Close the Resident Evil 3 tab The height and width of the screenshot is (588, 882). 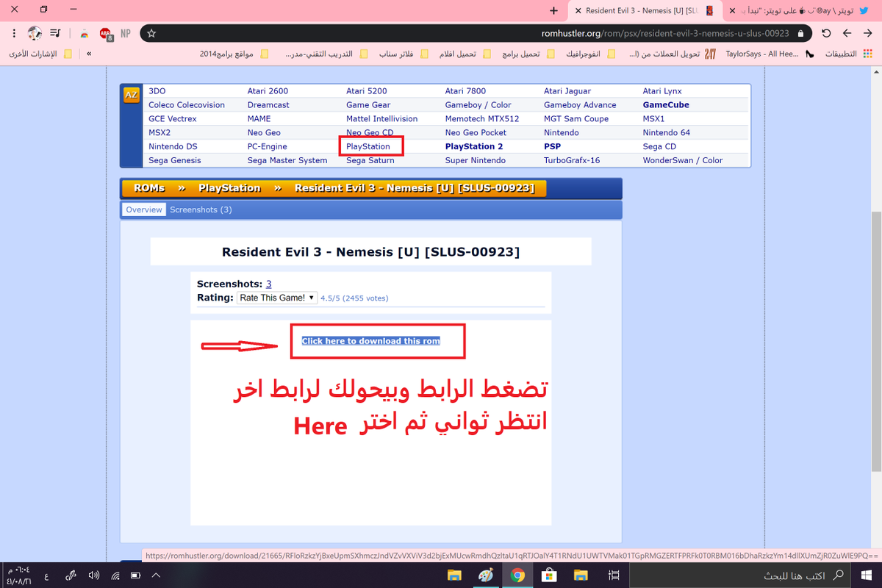579,10
